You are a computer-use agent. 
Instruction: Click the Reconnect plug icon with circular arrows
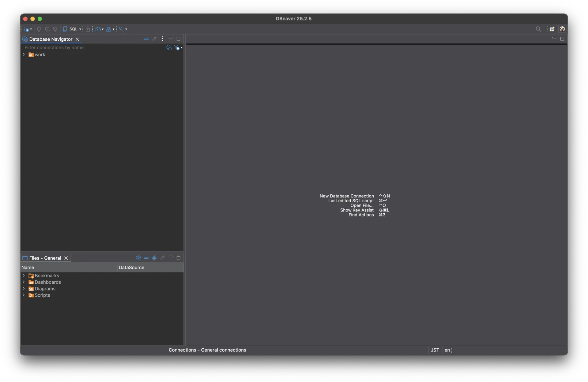click(x=47, y=29)
